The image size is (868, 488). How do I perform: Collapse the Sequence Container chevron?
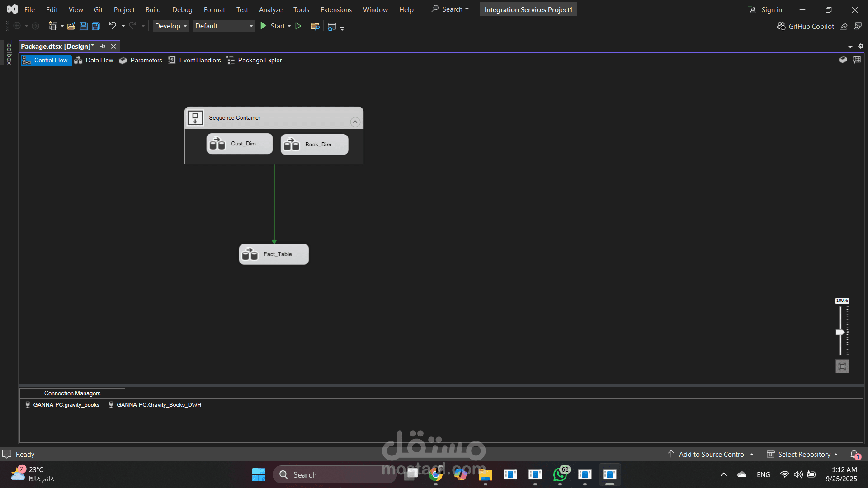(x=355, y=122)
